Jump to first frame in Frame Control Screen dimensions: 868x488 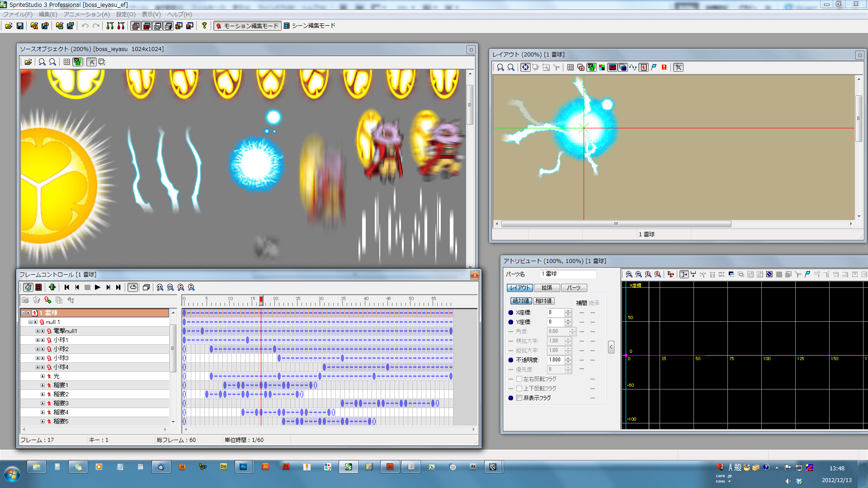[67, 287]
